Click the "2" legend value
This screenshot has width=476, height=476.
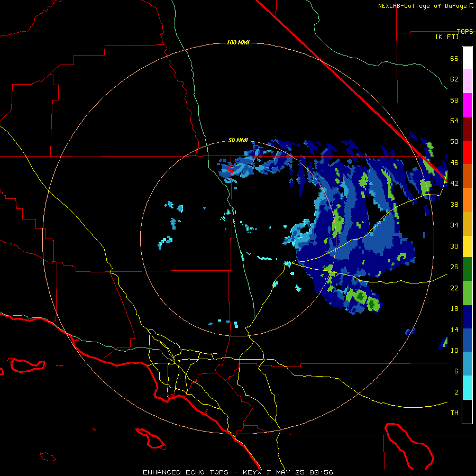tap(456, 392)
